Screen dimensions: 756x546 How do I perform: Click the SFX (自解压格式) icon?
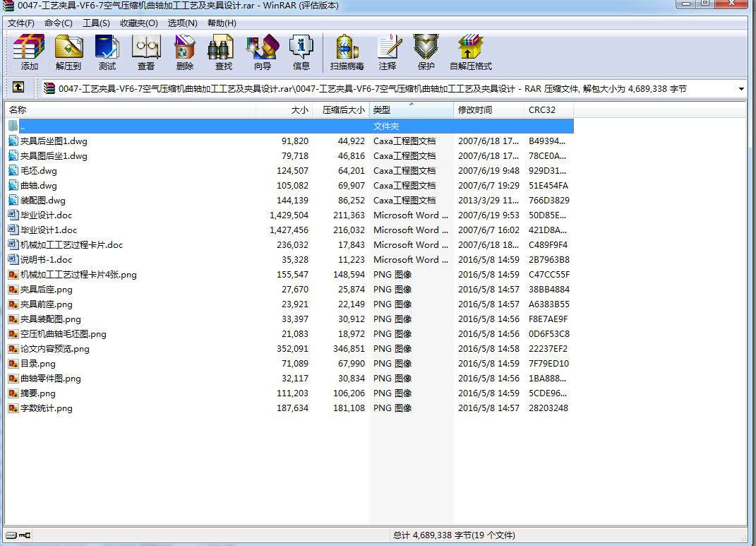point(471,52)
